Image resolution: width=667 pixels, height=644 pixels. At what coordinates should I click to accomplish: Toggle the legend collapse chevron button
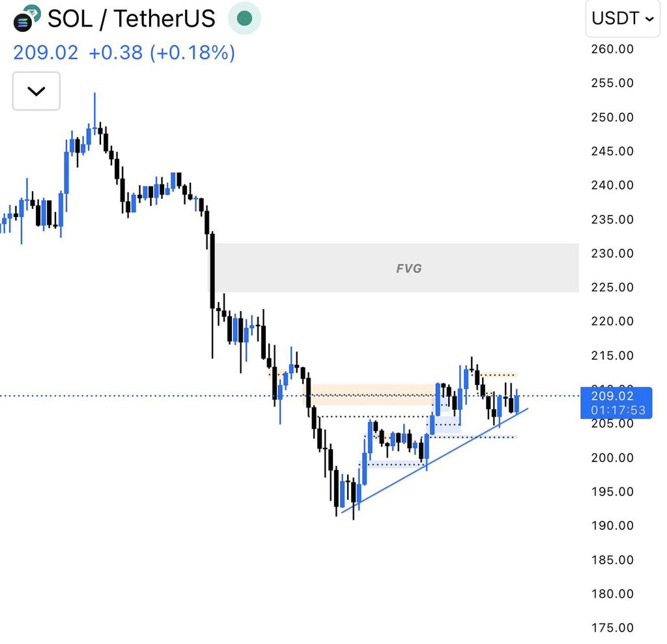click(x=36, y=91)
